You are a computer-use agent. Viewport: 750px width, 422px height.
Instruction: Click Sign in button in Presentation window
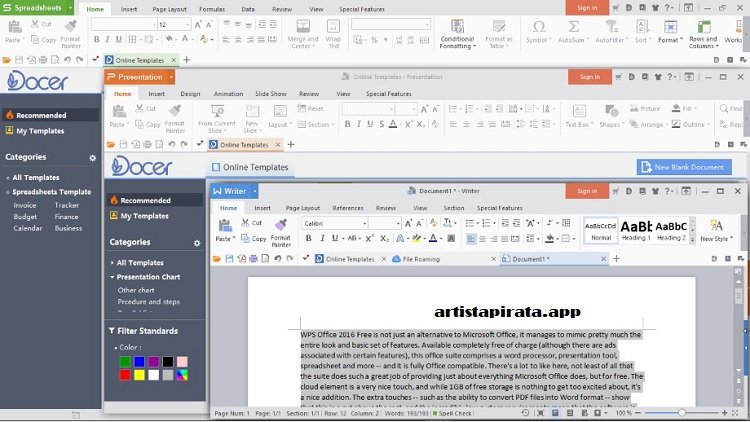tap(590, 77)
